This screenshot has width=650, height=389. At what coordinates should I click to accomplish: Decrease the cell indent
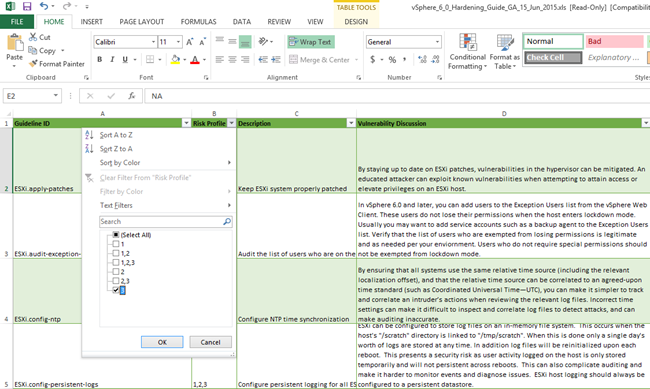pos(263,60)
